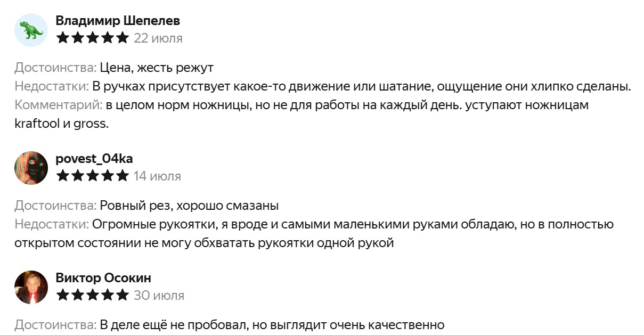Viewport: 644px width, 335px height.
Task: Click star rating in Виктор Осокин's review
Action: tap(93, 295)
